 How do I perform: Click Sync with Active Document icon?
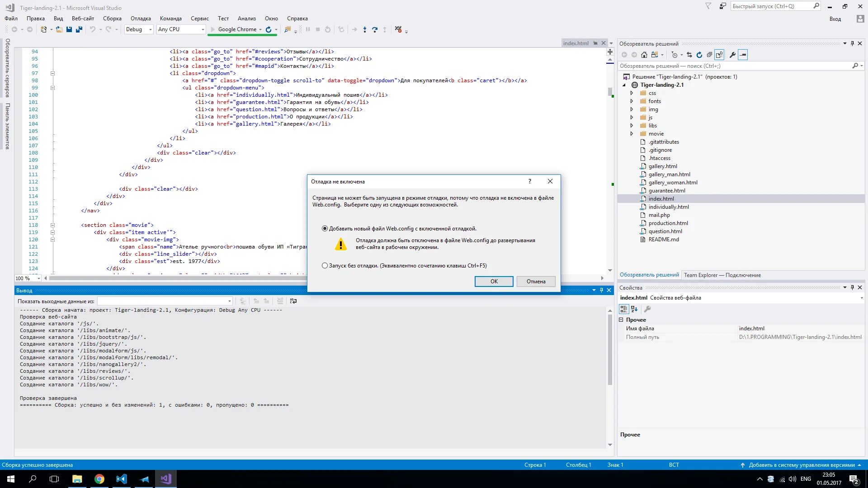coord(689,55)
